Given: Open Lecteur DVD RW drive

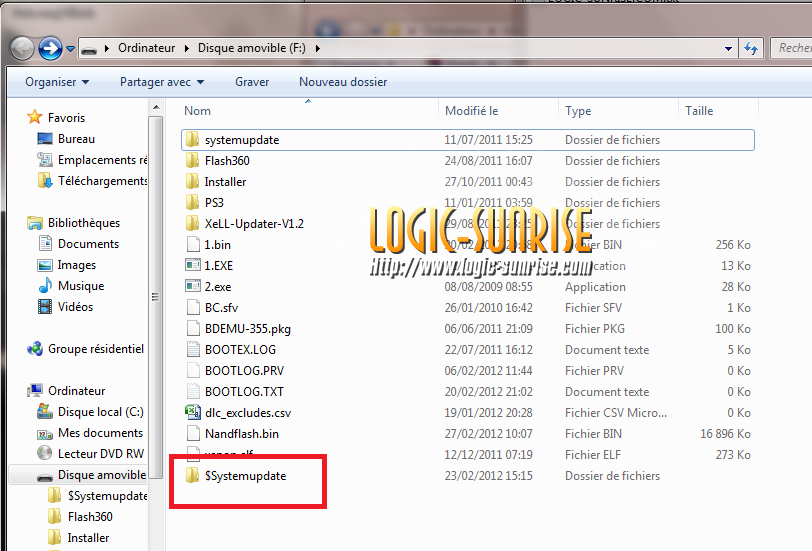Looking at the screenshot, I should pyautogui.click(x=101, y=454).
